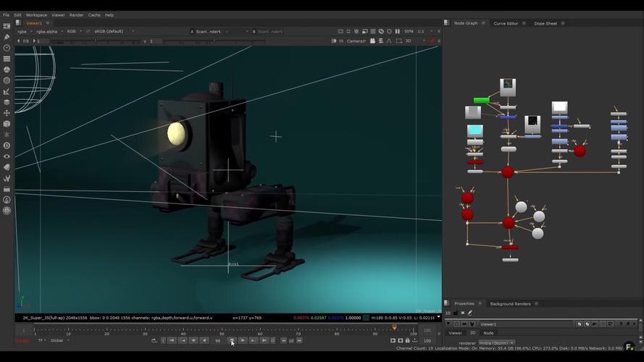Screen dimensions: 644x362
Task: Open the Background Renders tab
Action: 510,304
